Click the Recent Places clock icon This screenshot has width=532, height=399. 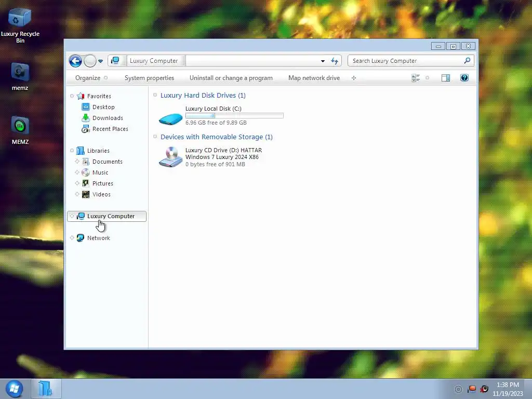coord(86,129)
